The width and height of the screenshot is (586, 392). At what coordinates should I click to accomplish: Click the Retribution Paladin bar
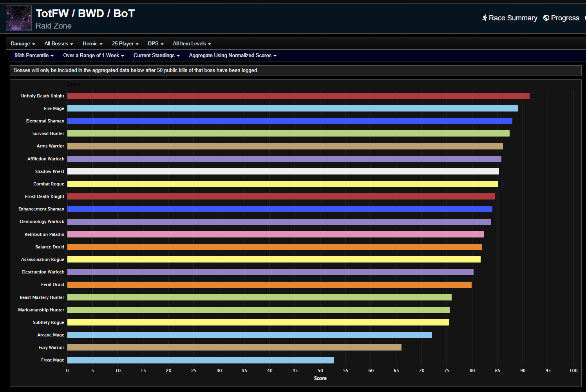click(275, 234)
